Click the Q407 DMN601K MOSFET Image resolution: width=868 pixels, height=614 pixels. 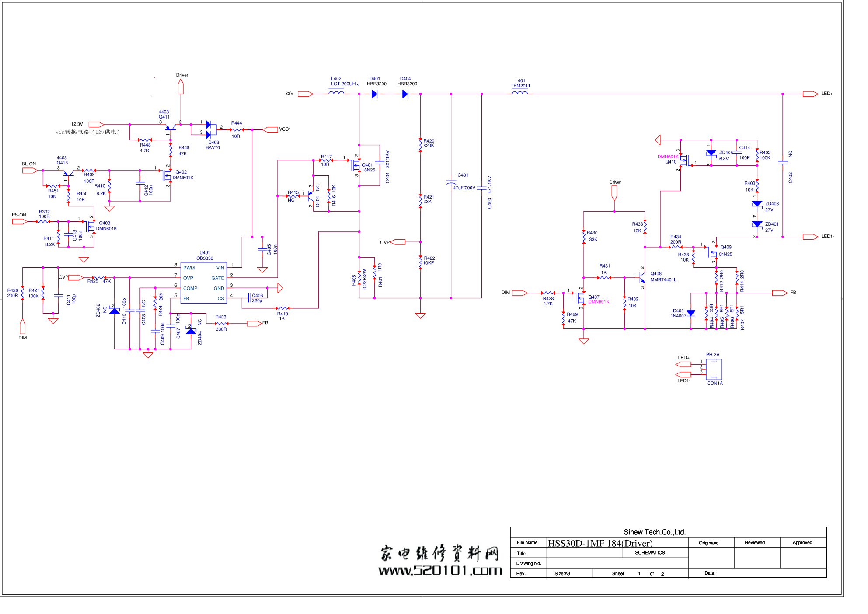[x=581, y=298]
